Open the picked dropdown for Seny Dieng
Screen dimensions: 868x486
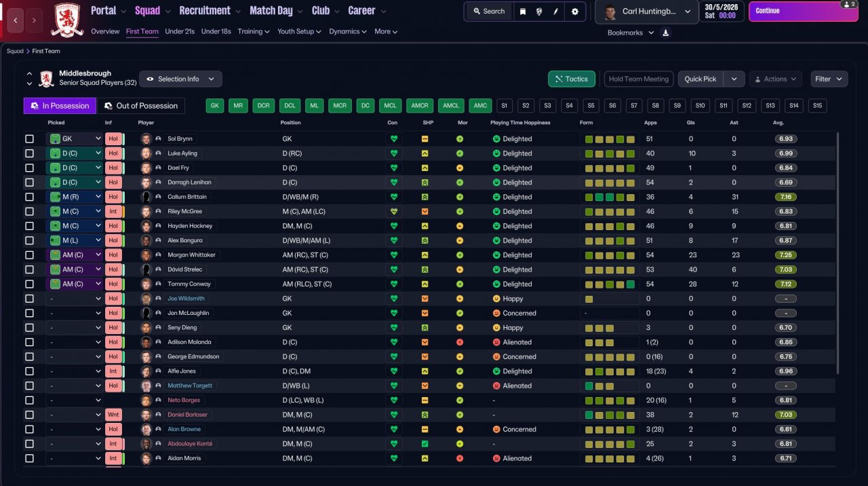75,328
